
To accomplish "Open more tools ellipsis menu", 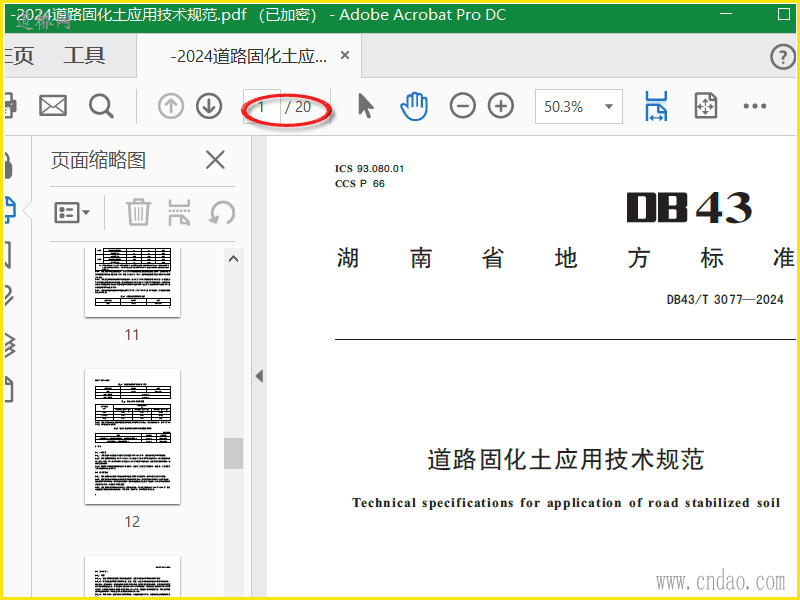I will (x=755, y=106).
